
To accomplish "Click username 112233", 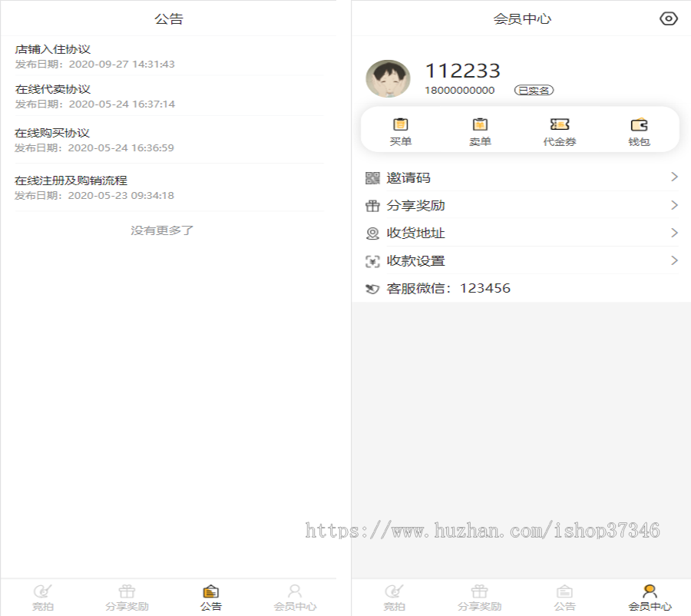I will pyautogui.click(x=462, y=71).
